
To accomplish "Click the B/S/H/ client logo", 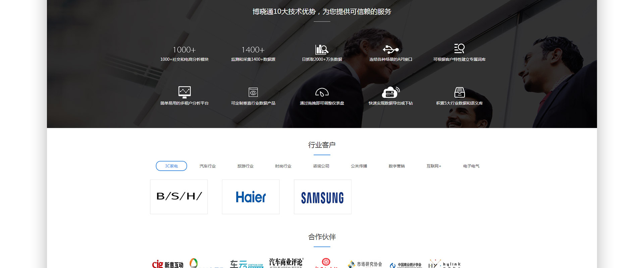I will tap(179, 197).
